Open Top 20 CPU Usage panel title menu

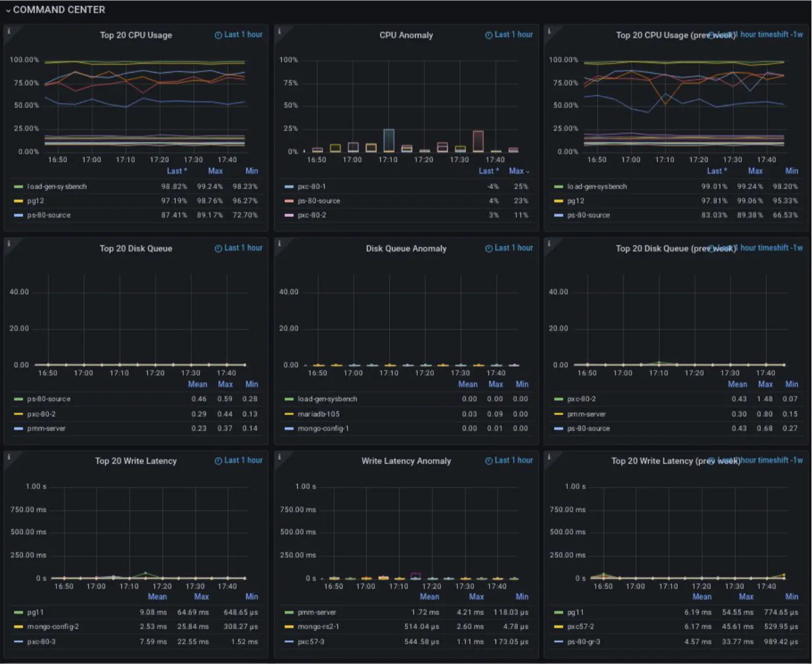click(136, 35)
